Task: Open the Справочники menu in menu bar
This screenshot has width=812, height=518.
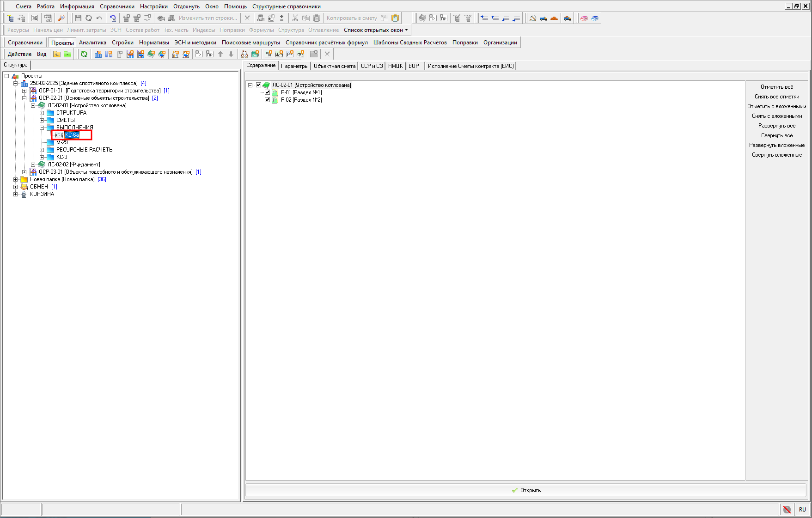Action: click(x=117, y=6)
